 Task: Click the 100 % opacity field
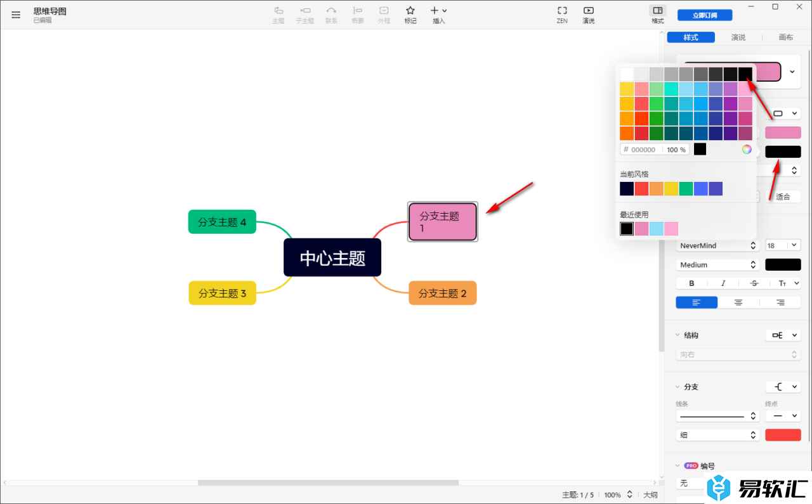pos(676,150)
